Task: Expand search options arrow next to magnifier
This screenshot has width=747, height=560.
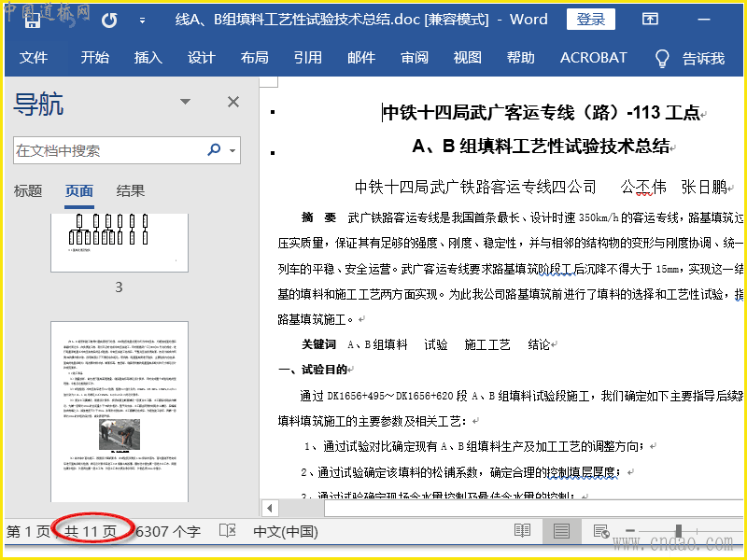Action: pyautogui.click(x=232, y=150)
